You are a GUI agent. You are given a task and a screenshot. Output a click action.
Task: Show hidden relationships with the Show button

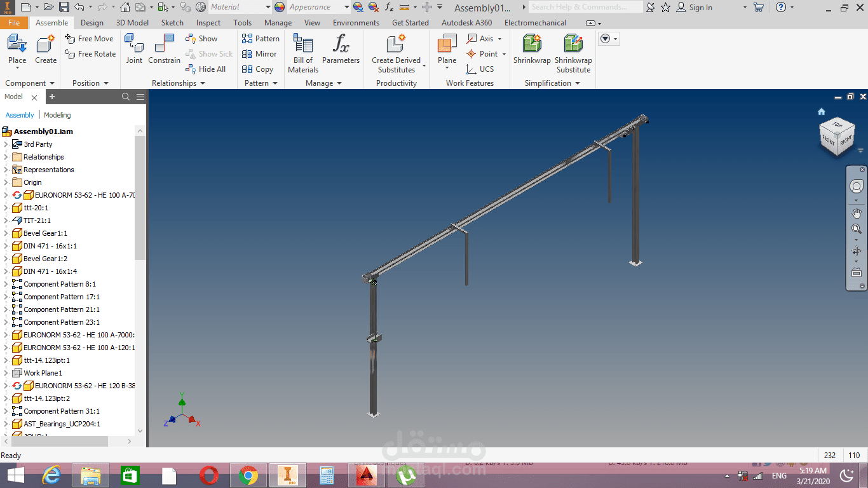[x=201, y=39]
